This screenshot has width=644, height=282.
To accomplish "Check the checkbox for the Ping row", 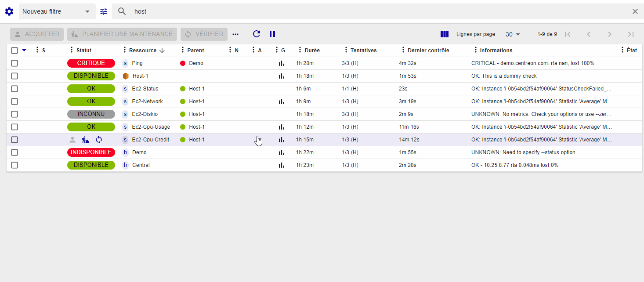I will pyautogui.click(x=14, y=63).
